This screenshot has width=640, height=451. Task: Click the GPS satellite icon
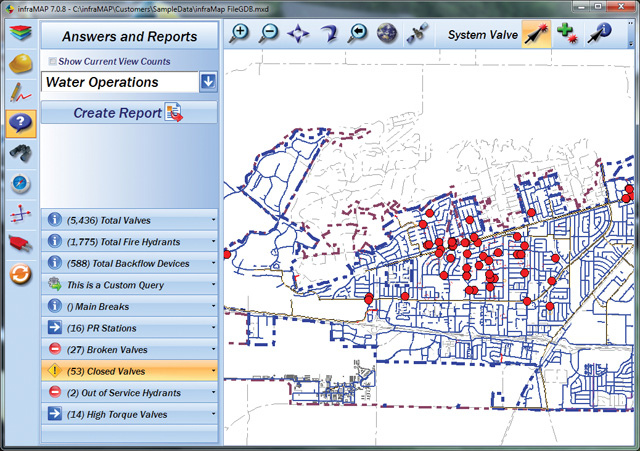click(416, 33)
